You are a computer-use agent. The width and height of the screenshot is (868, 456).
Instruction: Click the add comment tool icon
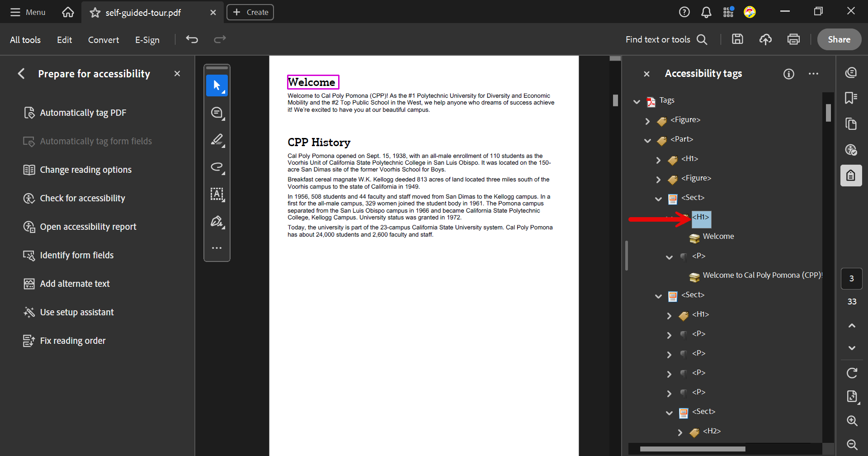(x=217, y=113)
